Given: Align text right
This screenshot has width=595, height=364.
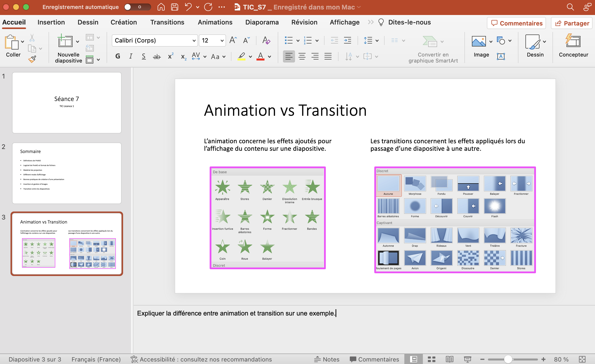Looking at the screenshot, I should [x=315, y=56].
